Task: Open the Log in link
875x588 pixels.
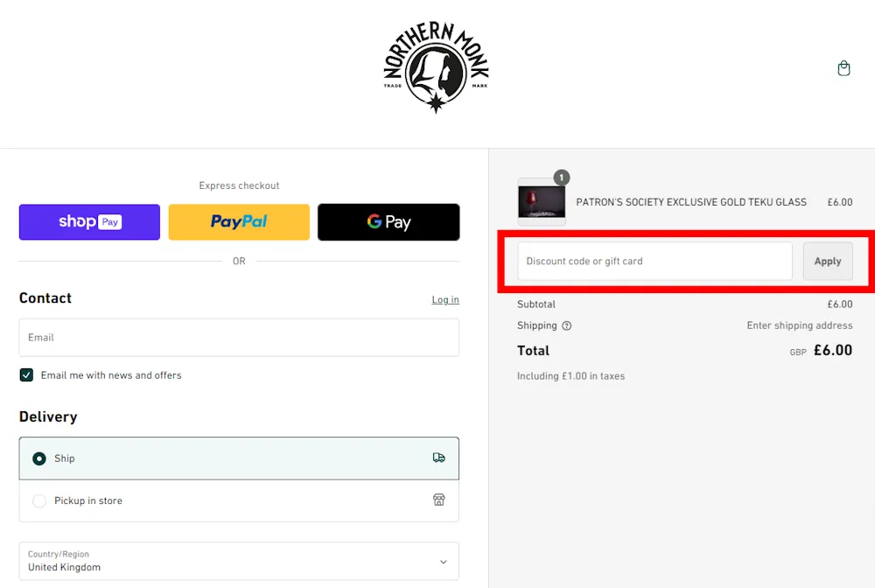Action: pyautogui.click(x=445, y=299)
